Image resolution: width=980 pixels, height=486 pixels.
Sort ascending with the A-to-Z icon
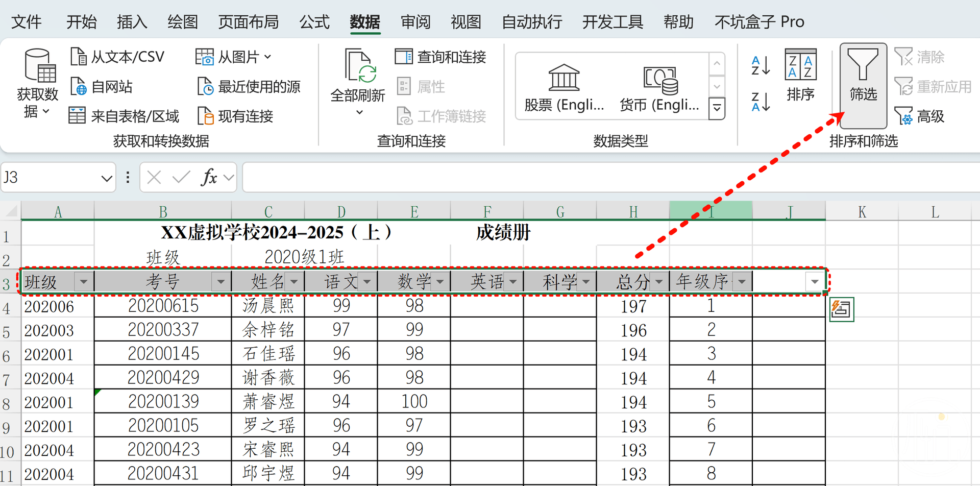pos(760,65)
